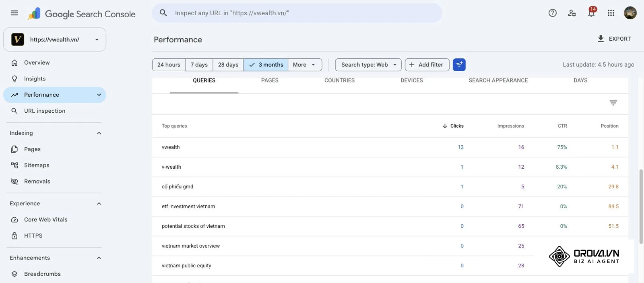Click the search magnifier in URL bar

pos(163,13)
